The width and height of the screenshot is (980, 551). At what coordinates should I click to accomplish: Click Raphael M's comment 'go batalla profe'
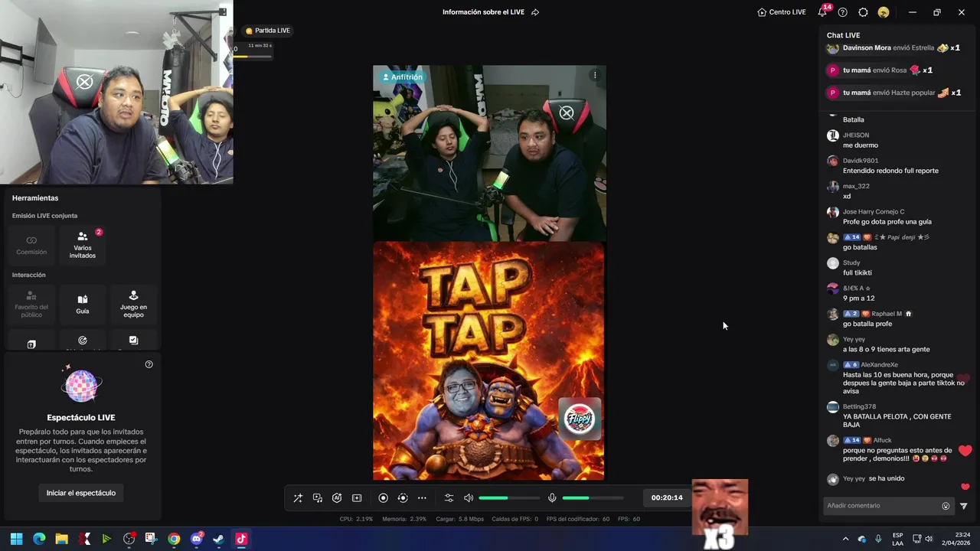[x=867, y=324]
